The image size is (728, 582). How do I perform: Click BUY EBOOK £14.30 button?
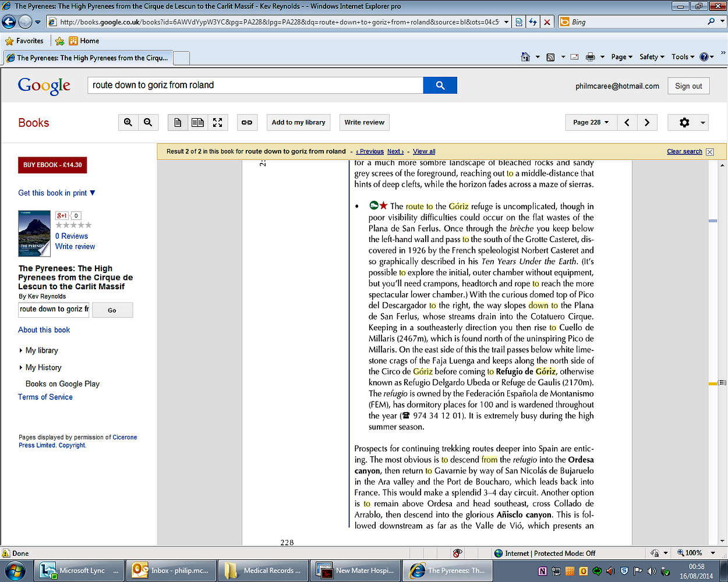click(x=52, y=165)
